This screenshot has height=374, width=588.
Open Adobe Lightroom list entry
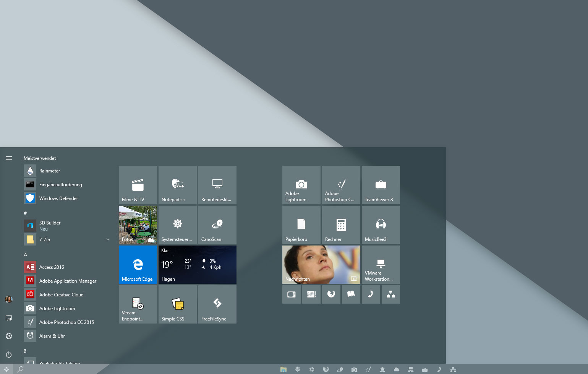pos(68,309)
